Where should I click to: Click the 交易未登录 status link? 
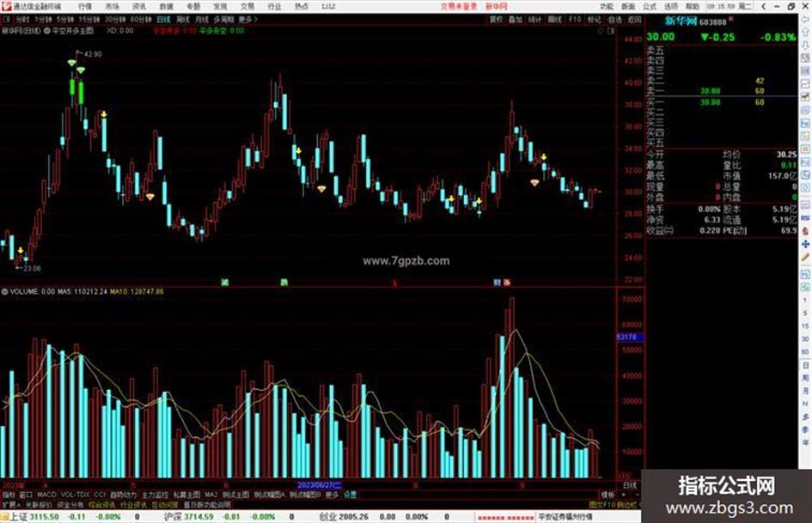pos(459,6)
